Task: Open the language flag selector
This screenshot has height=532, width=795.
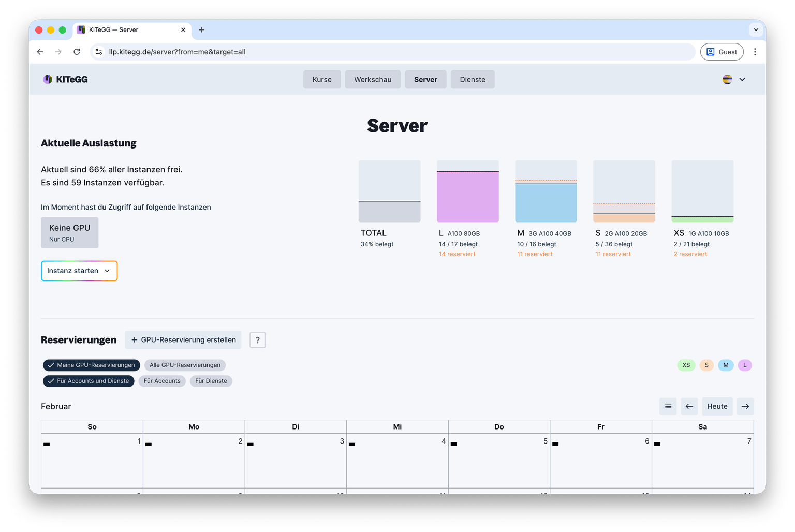Action: coord(727,79)
